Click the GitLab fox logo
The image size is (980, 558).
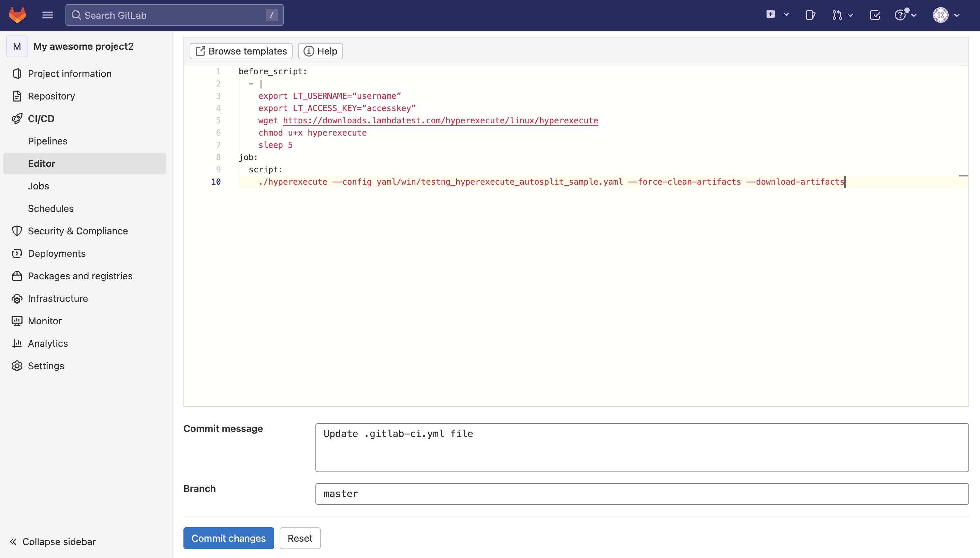(x=17, y=15)
